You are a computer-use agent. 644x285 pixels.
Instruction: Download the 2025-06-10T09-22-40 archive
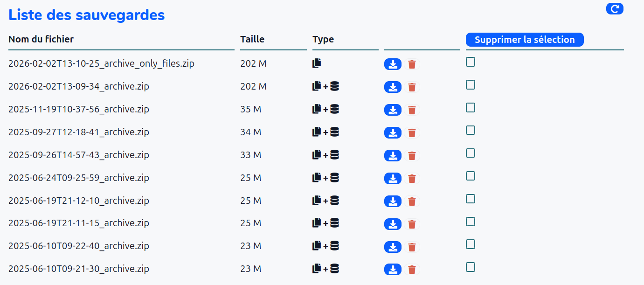point(393,247)
